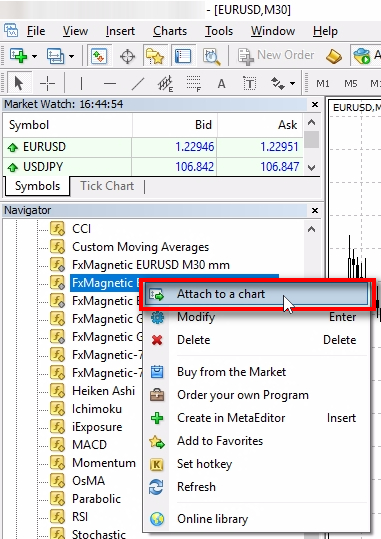This screenshot has width=381, height=539.
Task: Open the Window menu
Action: 273,31
